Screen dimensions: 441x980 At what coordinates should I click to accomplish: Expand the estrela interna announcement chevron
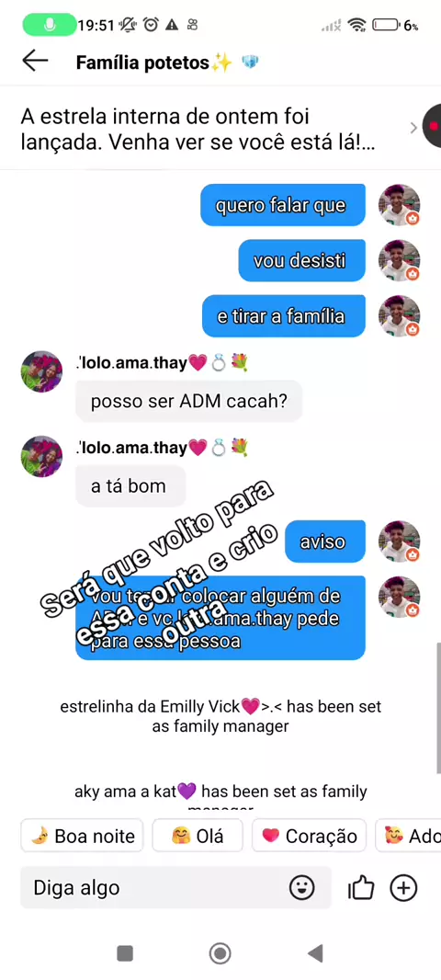(413, 128)
